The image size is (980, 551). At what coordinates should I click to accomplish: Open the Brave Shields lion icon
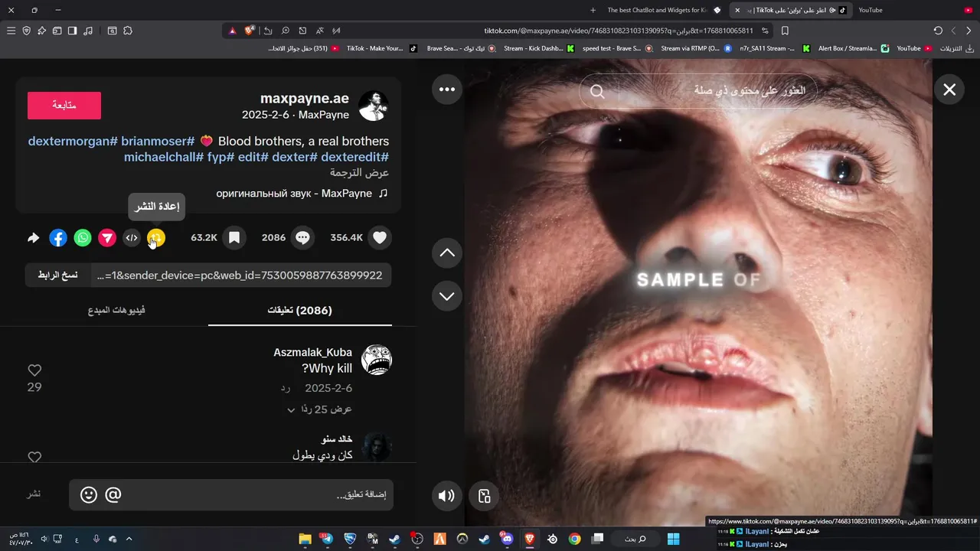(x=250, y=31)
